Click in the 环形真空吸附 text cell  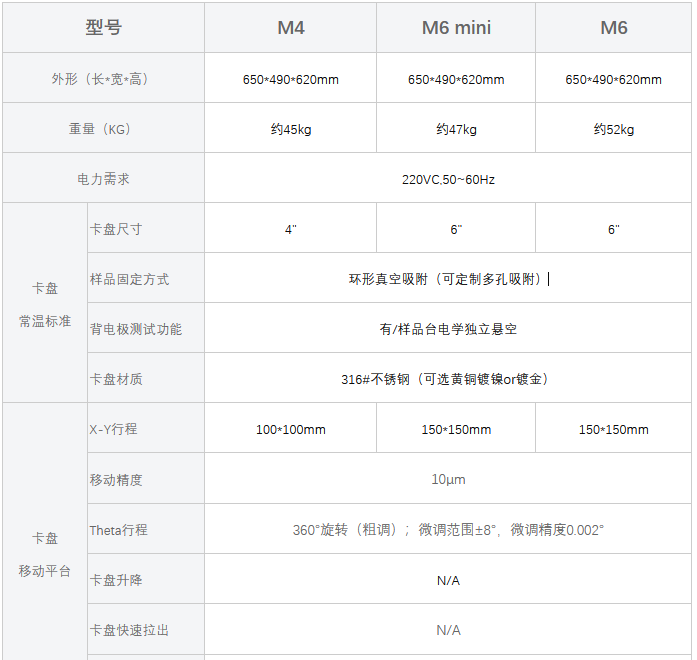click(448, 279)
